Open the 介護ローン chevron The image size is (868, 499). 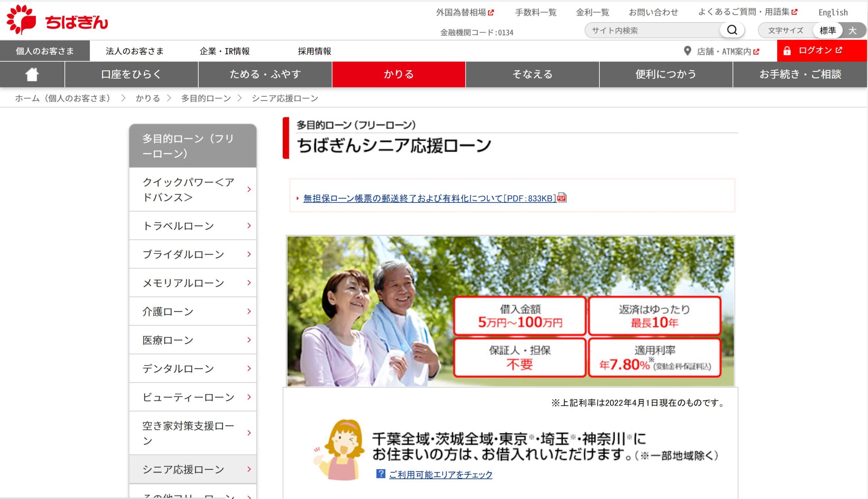click(x=249, y=311)
